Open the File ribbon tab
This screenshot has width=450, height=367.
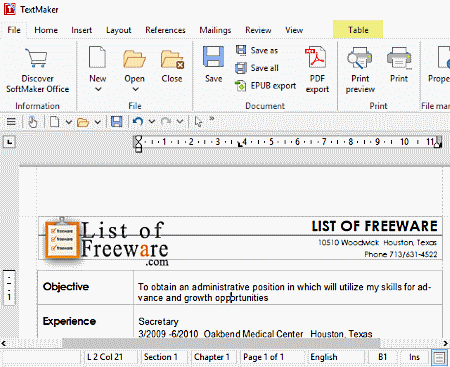point(14,30)
